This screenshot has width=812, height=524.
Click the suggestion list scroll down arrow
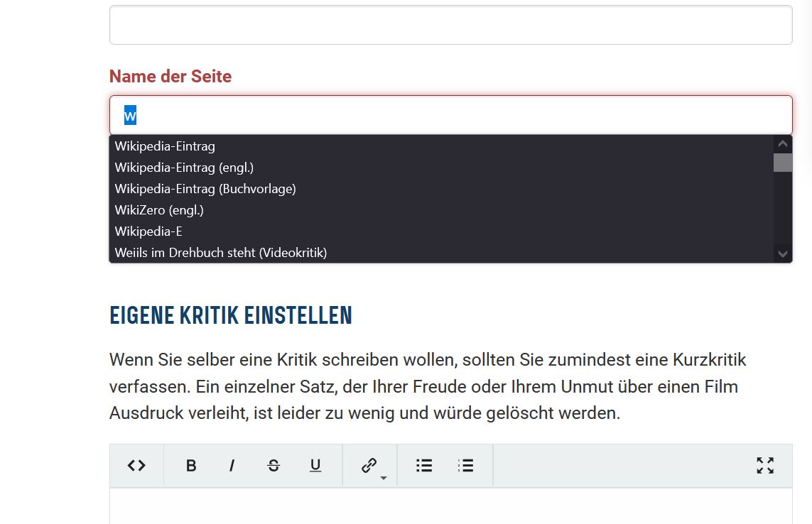(782, 253)
